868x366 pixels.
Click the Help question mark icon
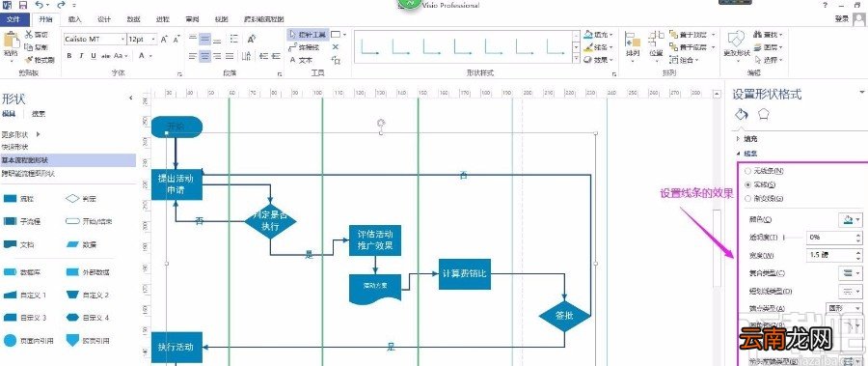[x=826, y=5]
